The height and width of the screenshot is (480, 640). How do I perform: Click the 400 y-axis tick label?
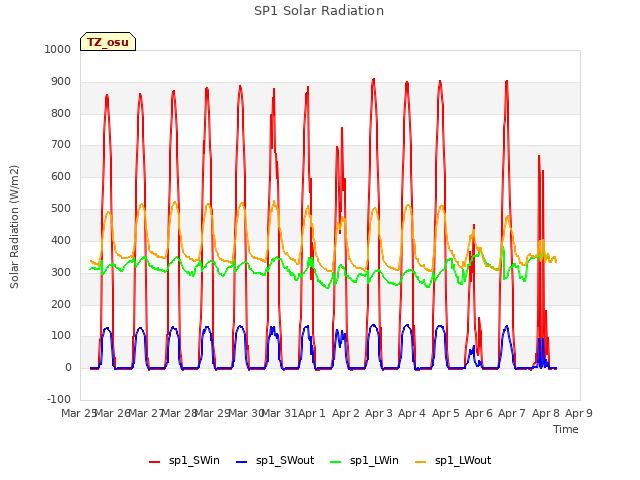[61, 240]
